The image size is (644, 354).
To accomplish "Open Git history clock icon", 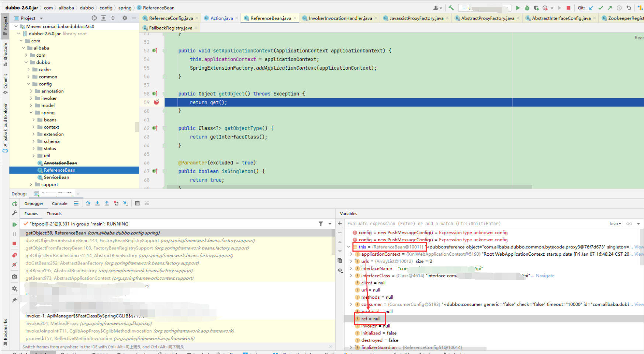I will (619, 8).
